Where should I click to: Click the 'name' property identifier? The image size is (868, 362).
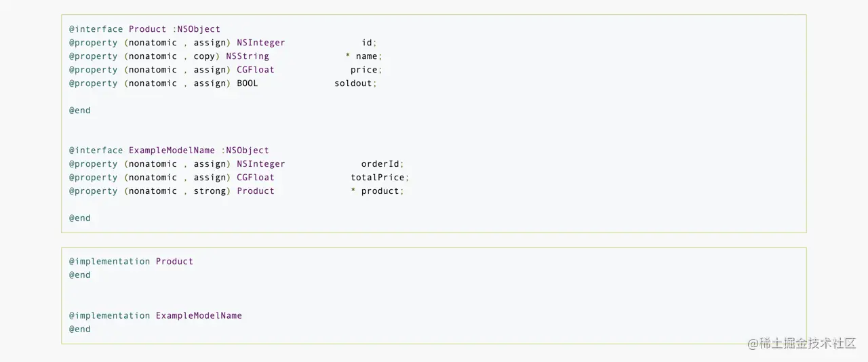(367, 56)
